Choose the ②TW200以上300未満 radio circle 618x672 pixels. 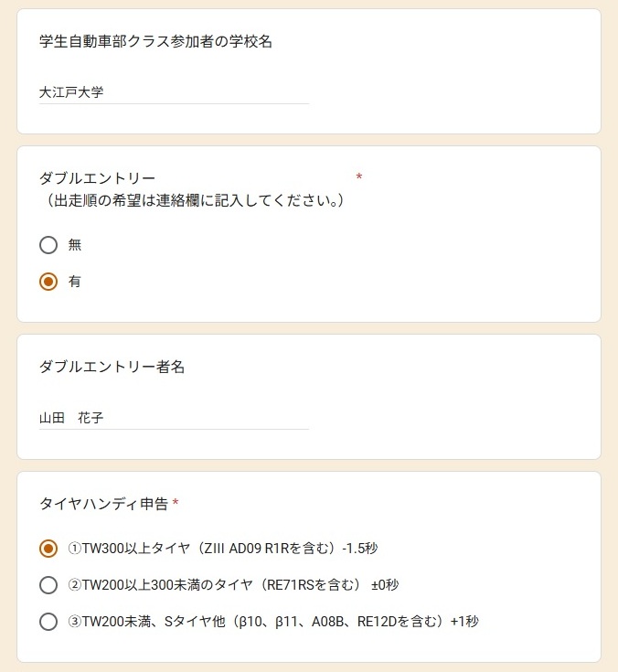pyautogui.click(x=48, y=585)
